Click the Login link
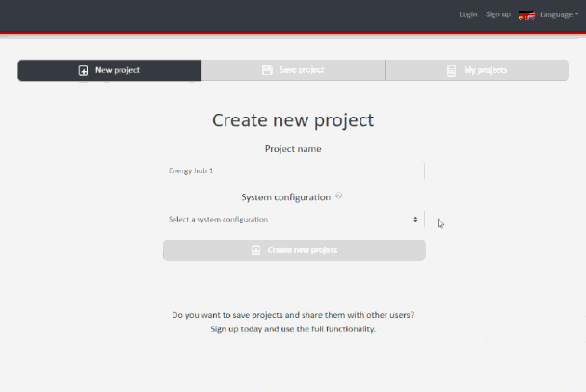 (467, 14)
